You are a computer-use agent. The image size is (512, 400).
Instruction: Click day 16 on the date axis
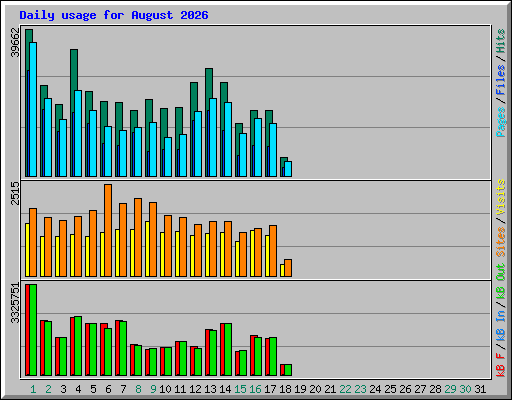(255, 389)
